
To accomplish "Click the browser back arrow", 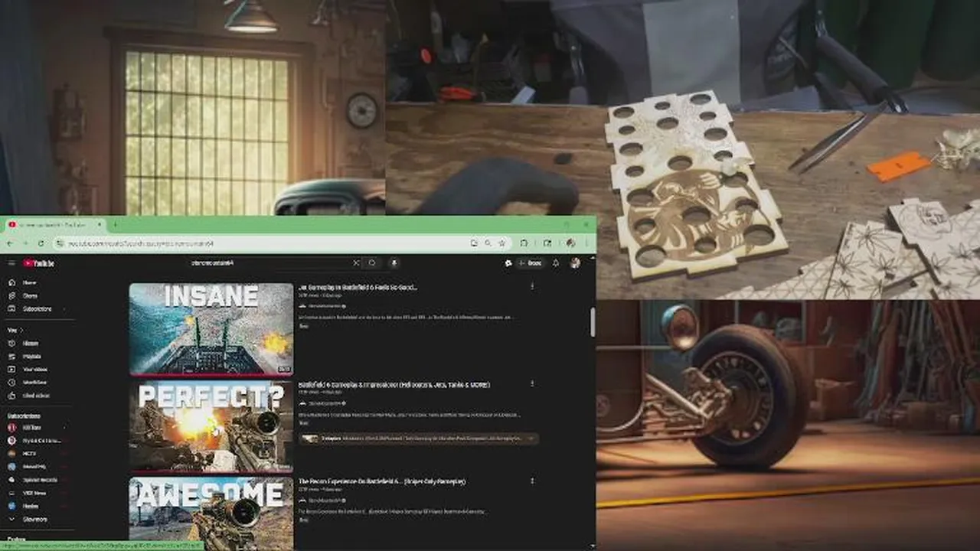I will click(10, 243).
